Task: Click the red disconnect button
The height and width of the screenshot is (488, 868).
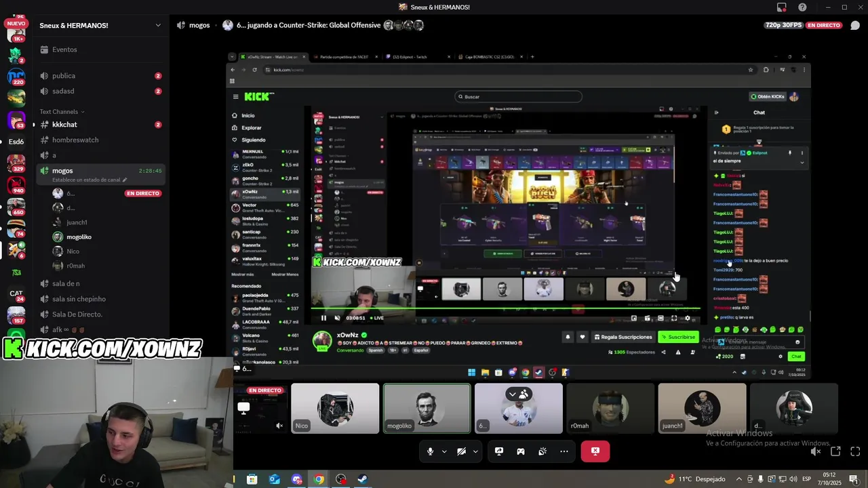Action: tap(595, 451)
